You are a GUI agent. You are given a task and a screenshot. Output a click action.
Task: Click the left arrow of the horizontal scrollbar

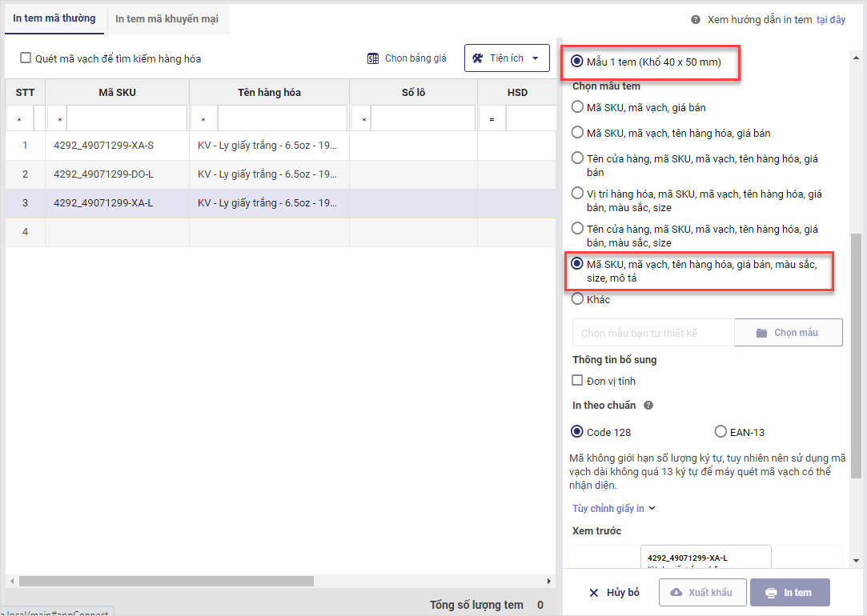click(x=12, y=581)
